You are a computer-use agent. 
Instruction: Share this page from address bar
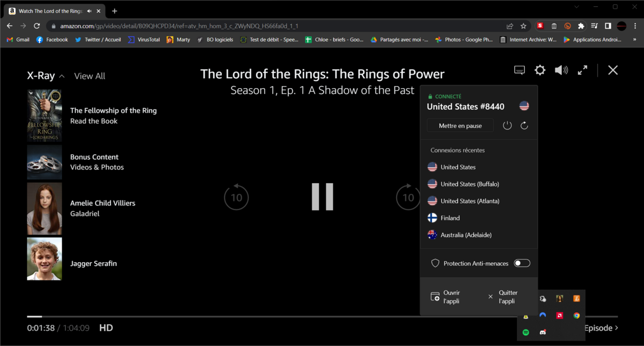[x=510, y=26]
